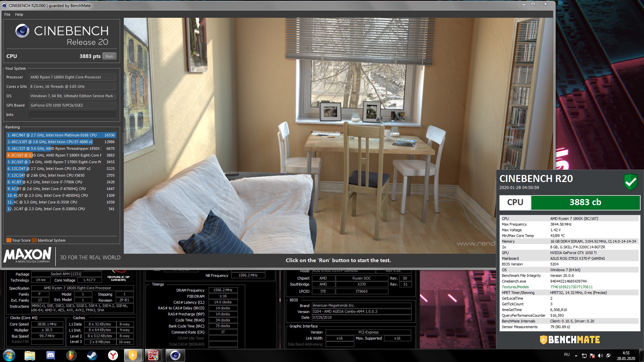This screenshot has height=362, width=644.
Task: Select the Cores x GHz field value
Action: [x=72, y=86]
